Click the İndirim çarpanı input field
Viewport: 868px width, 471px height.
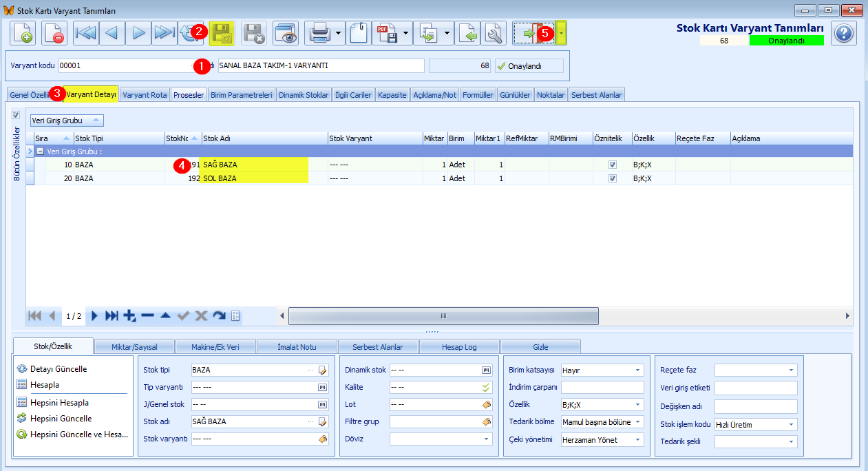coord(602,387)
